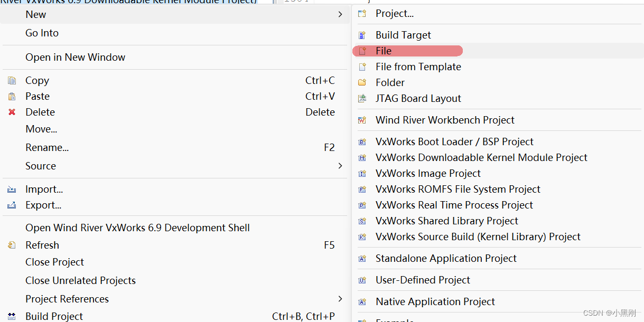Screen dimensions: 644x322
Task: Click the Copy icon in context menu
Action: pyautogui.click(x=12, y=81)
